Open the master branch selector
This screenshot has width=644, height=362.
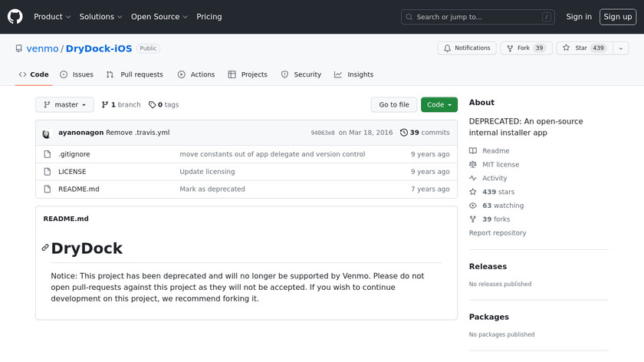(64, 105)
